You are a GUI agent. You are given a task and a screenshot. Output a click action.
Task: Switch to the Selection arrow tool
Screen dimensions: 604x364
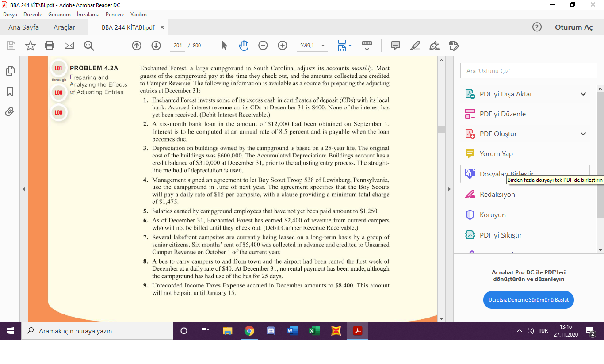click(x=224, y=46)
